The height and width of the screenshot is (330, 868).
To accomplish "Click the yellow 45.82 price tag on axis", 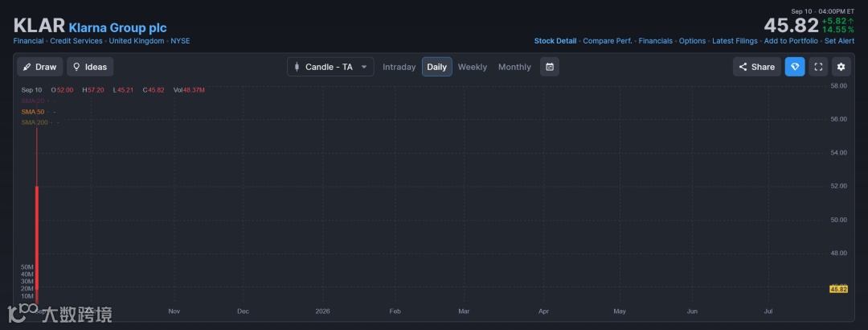I will coord(838,289).
